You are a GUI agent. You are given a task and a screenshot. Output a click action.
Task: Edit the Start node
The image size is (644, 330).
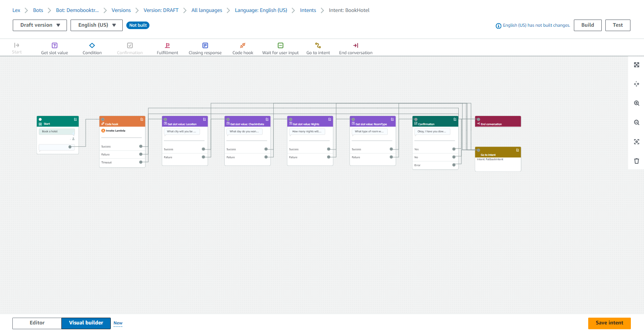75,119
